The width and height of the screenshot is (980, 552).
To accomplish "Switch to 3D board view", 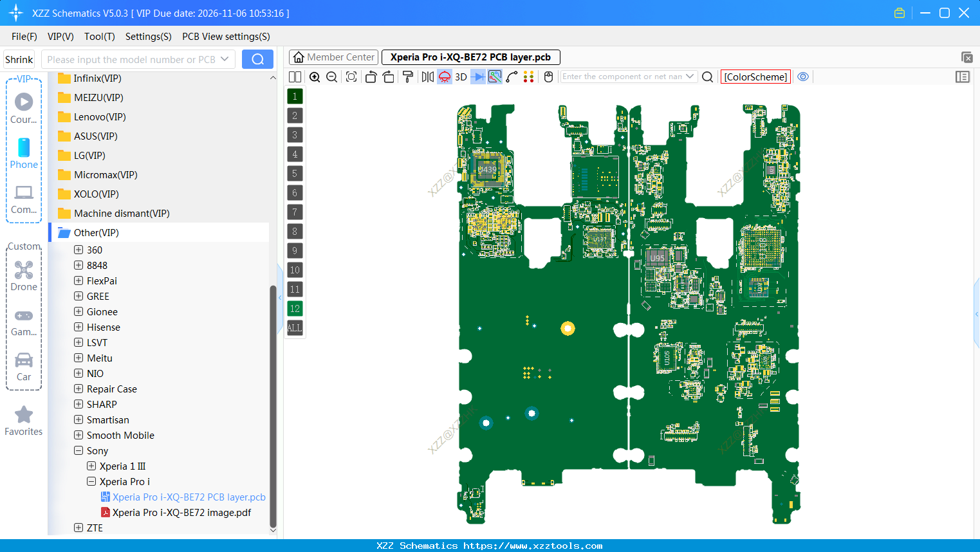I will tap(461, 77).
